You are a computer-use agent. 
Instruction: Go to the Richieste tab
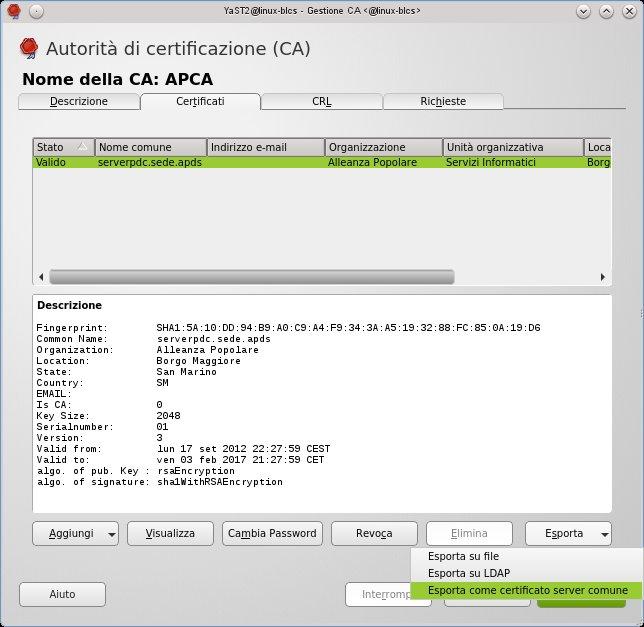[x=443, y=101]
